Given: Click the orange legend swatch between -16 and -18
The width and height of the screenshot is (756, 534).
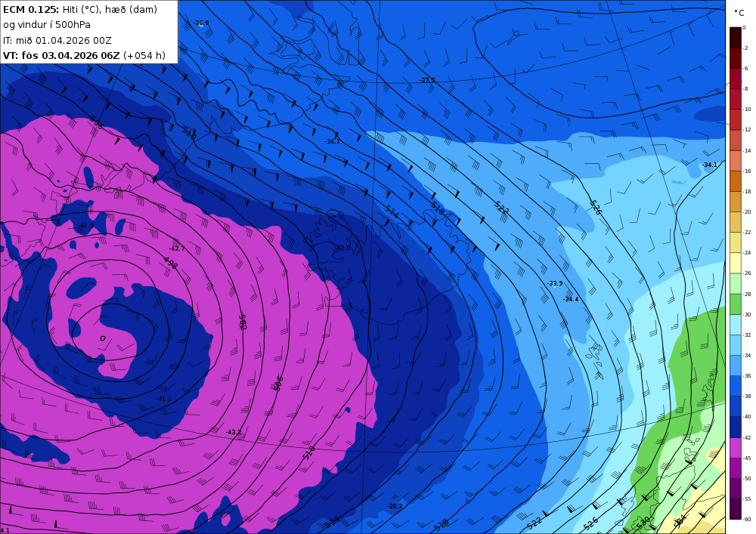Looking at the screenshot, I should click(736, 181).
